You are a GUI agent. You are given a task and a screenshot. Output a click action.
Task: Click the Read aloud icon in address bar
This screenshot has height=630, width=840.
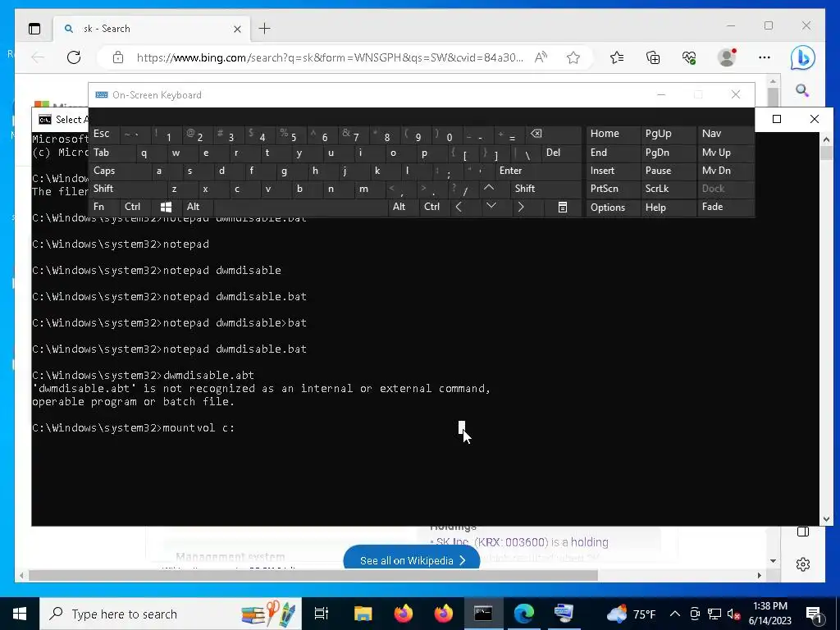pyautogui.click(x=541, y=57)
